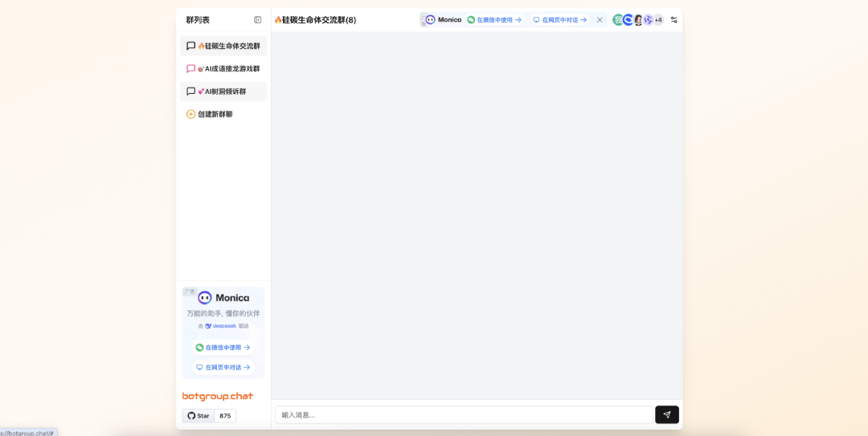868x436 pixels.
Task: Click the botgroup.chat logo link
Action: [218, 396]
